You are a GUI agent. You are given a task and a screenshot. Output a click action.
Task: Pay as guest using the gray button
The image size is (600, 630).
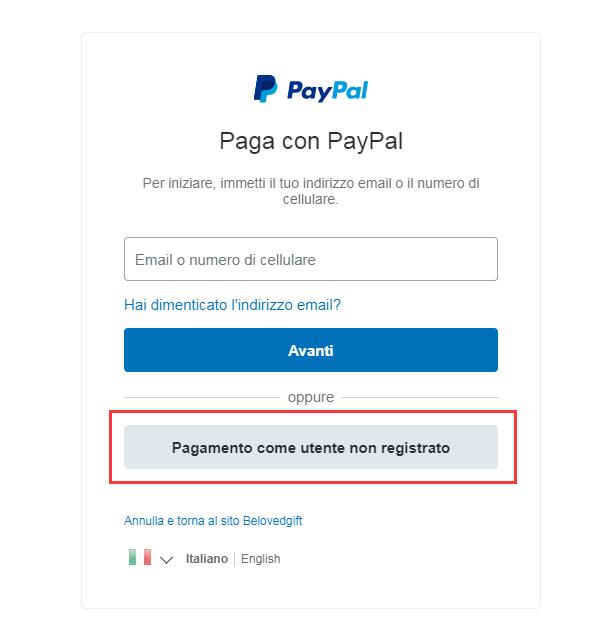311,447
